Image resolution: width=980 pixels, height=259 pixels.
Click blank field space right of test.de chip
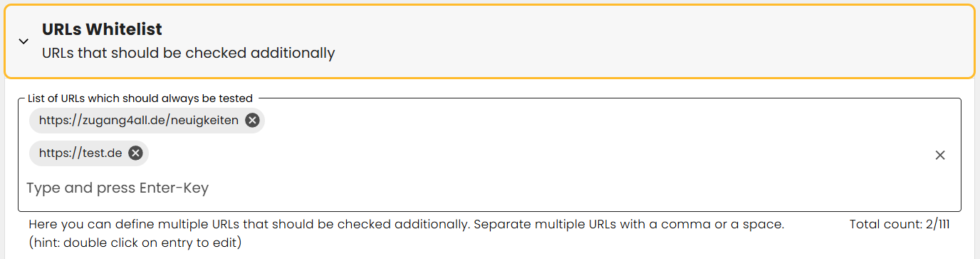tap(534, 153)
